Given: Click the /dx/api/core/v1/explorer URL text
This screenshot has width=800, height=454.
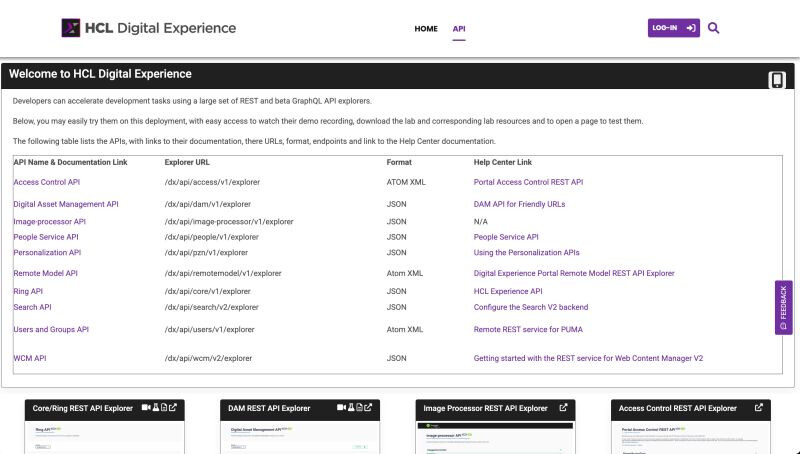Looking at the screenshot, I should tap(208, 291).
